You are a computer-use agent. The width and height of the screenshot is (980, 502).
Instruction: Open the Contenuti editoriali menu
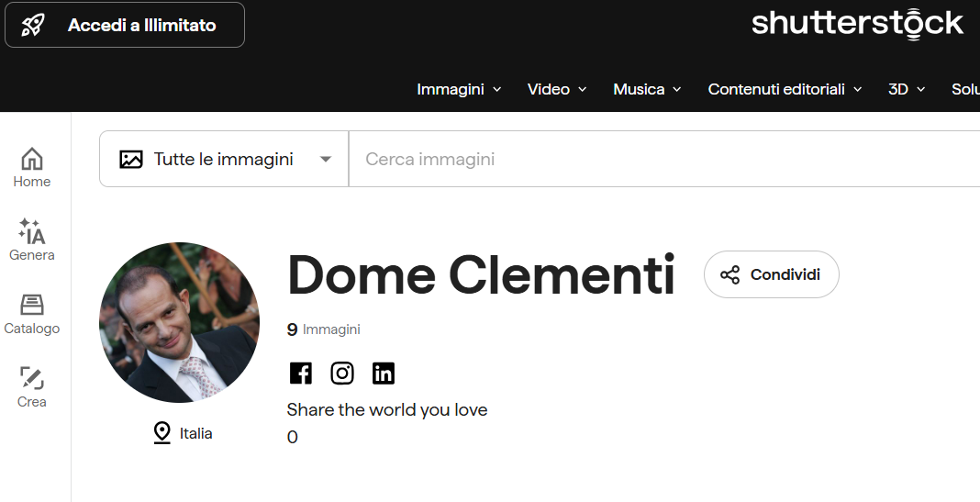point(785,89)
